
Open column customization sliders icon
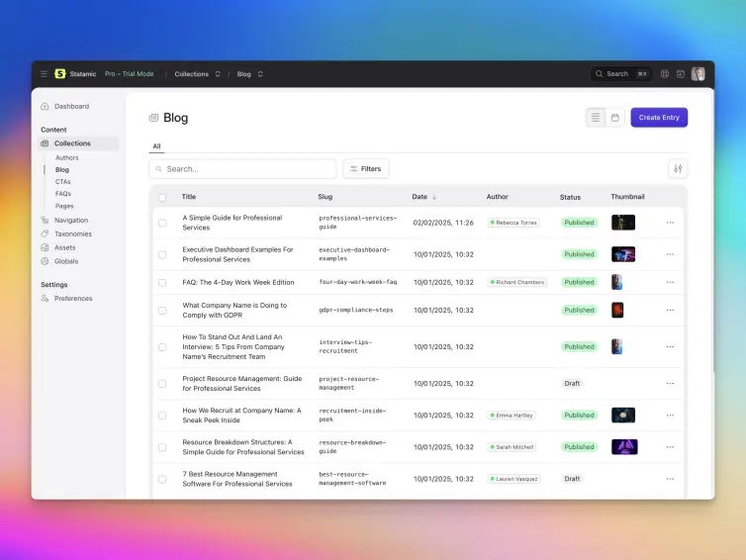pyautogui.click(x=678, y=168)
